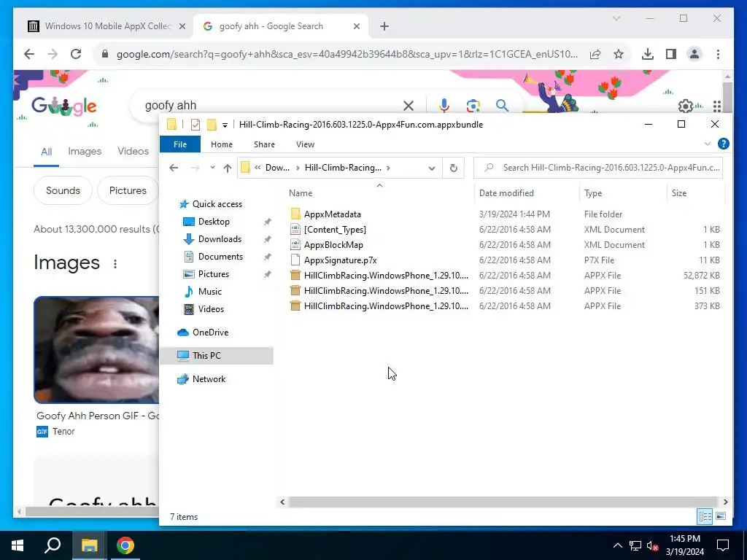
Task: Click Refresh button in Explorer address bar
Action: coord(454,168)
